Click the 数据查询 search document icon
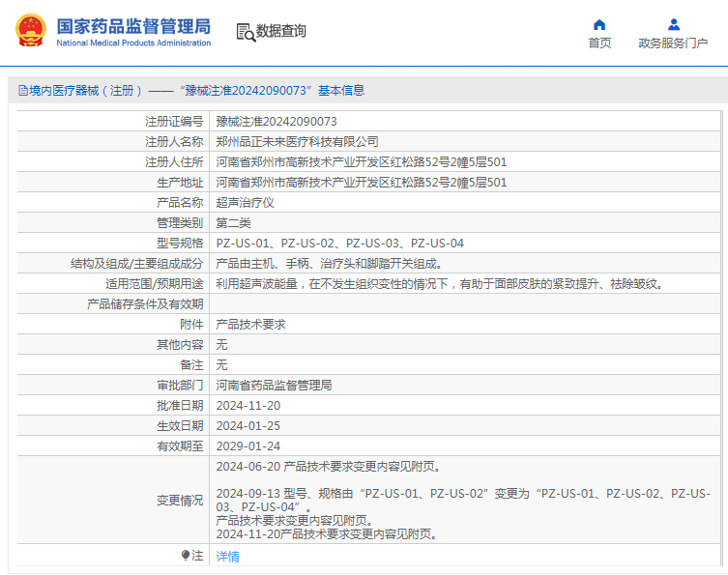Image resolution: width=728 pixels, height=575 pixels. (246, 32)
